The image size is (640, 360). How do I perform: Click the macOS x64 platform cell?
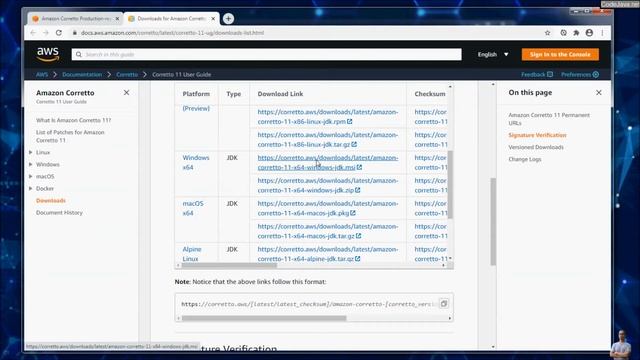click(x=193, y=208)
